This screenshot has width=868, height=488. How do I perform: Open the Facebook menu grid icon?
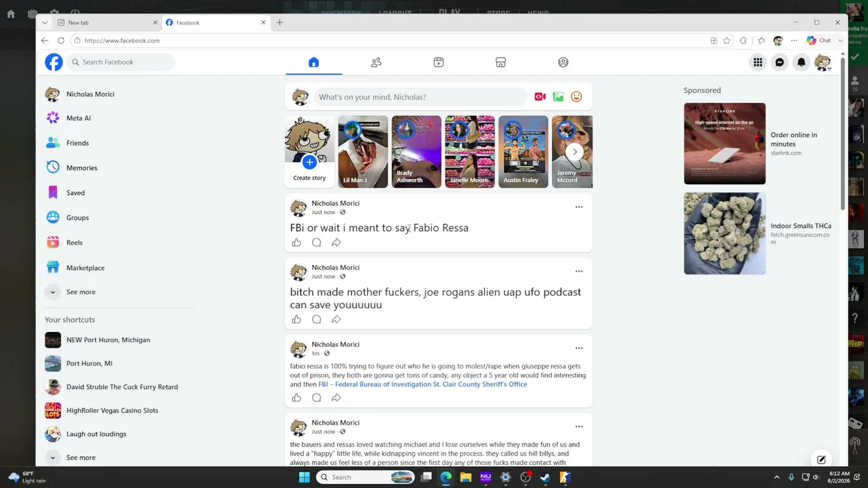click(757, 62)
